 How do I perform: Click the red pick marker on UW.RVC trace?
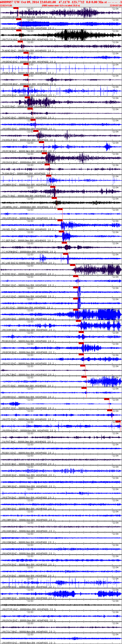[107, 399]
